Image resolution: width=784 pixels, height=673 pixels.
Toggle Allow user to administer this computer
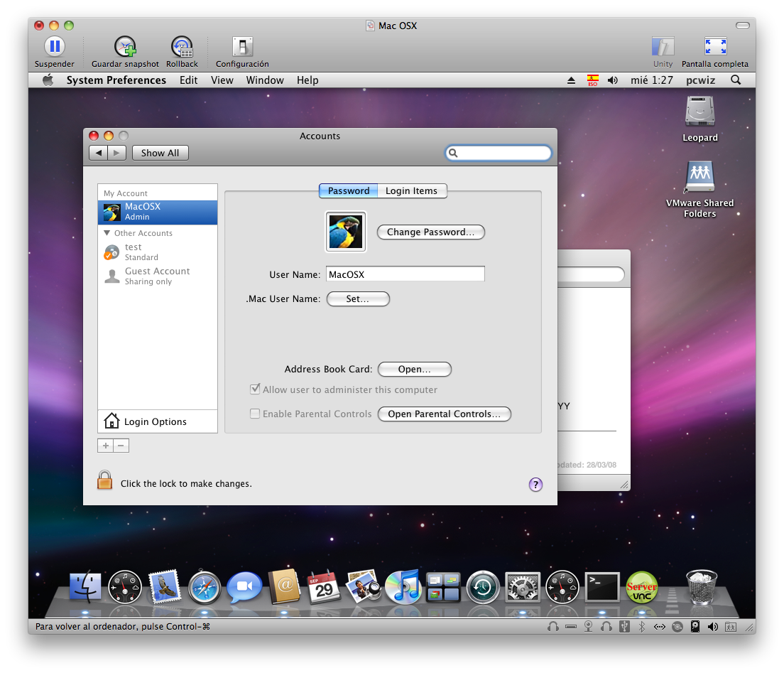(x=256, y=389)
